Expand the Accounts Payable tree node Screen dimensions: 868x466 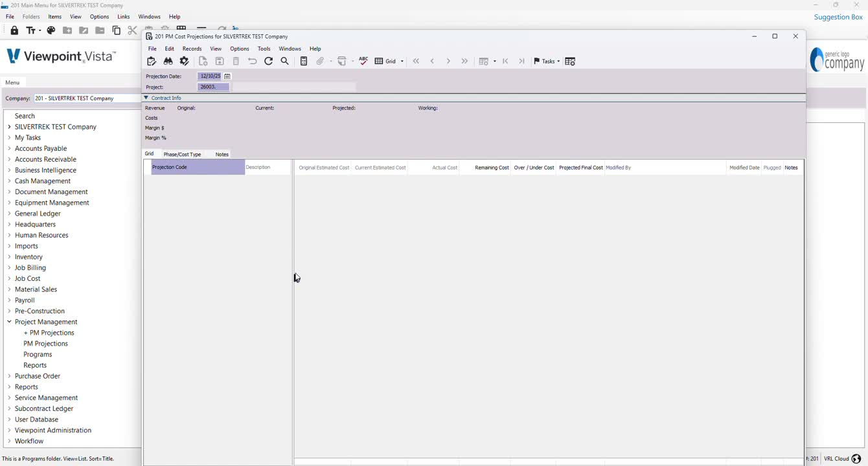pyautogui.click(x=9, y=148)
